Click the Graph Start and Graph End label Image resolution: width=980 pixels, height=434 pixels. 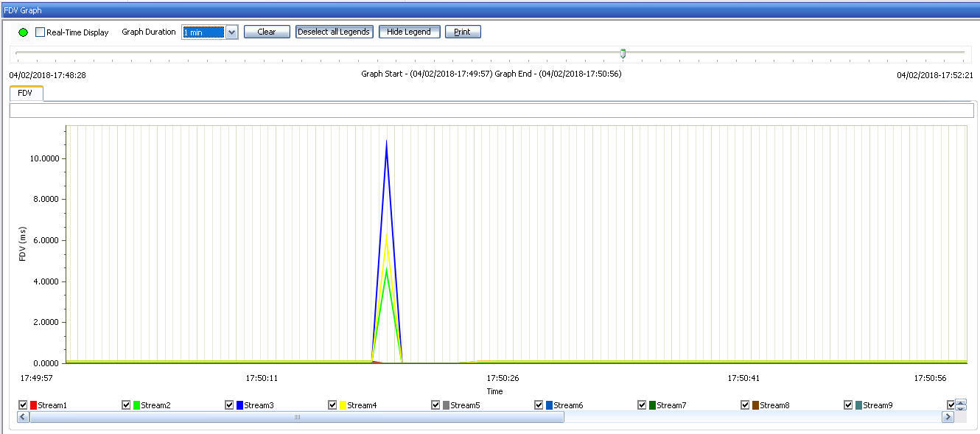click(x=491, y=74)
